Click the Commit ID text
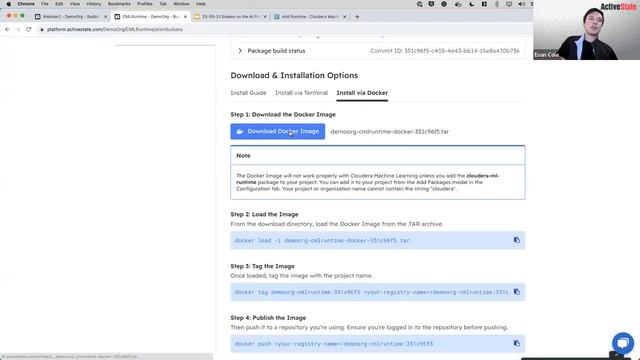This screenshot has width=640, height=360. (444, 51)
